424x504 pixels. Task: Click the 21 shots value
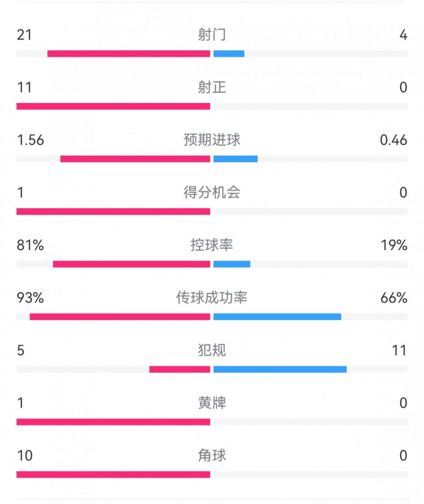[24, 35]
